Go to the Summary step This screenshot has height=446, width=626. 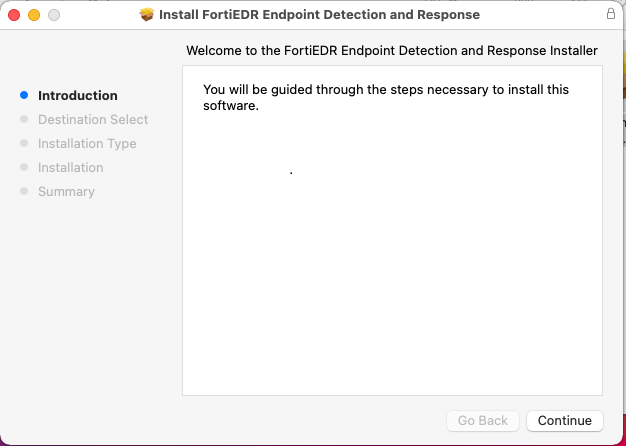(66, 192)
